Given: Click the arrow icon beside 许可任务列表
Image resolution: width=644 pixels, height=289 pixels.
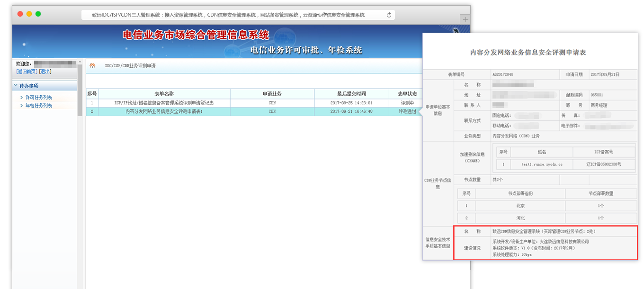Looking at the screenshot, I should pos(21,98).
